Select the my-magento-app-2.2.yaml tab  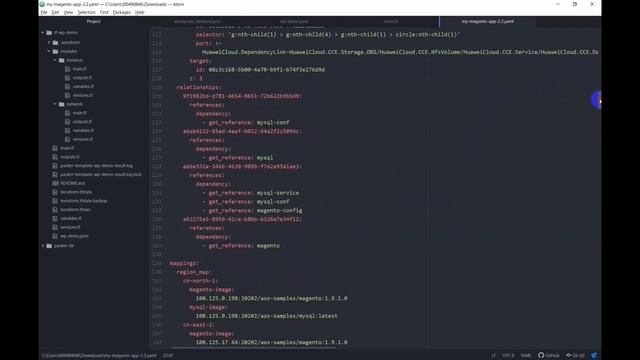coord(487,21)
